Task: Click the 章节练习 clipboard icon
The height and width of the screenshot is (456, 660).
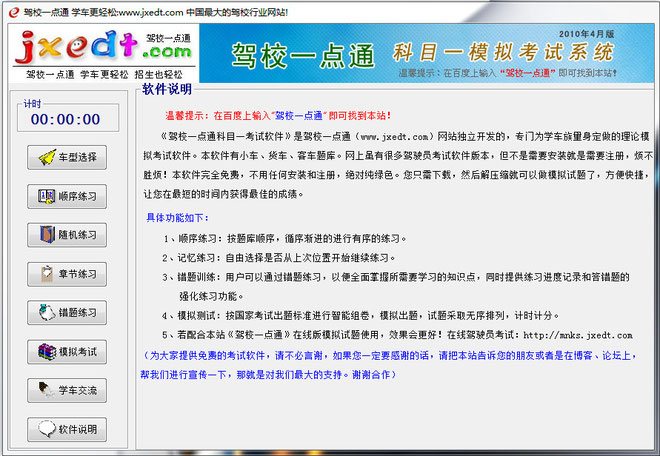Action: coord(47,274)
